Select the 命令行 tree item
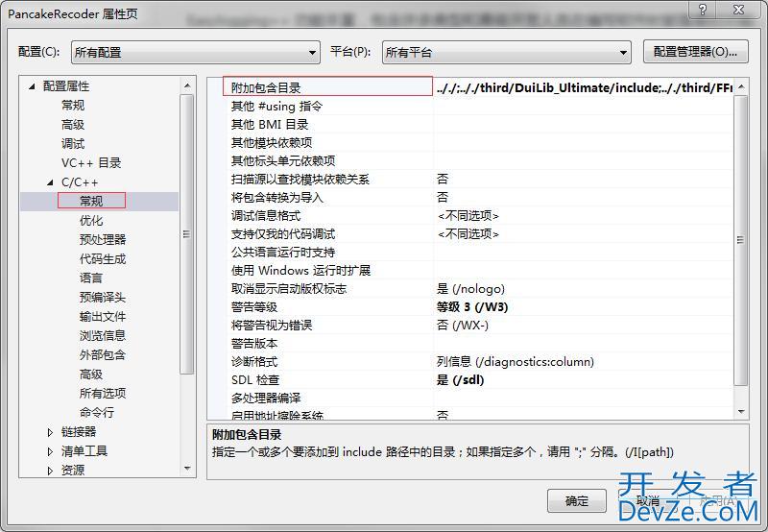 point(97,413)
